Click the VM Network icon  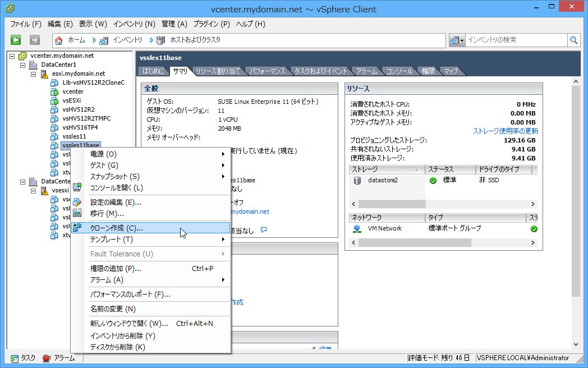357,228
